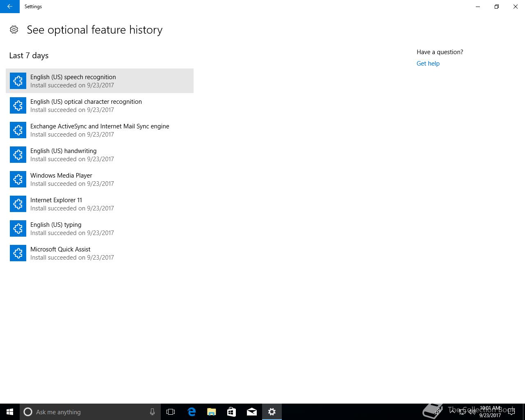This screenshot has width=525, height=420.
Task: Focus the 'Ask me anything' search box
Action: pos(90,412)
